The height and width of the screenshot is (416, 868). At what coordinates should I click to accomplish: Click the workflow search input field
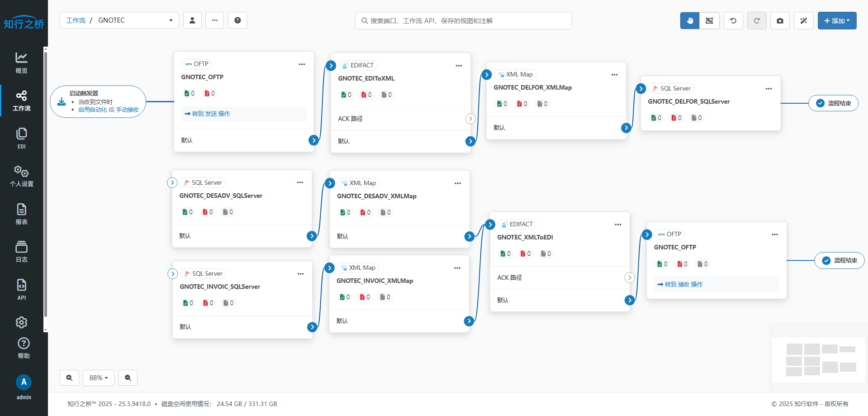click(x=464, y=21)
